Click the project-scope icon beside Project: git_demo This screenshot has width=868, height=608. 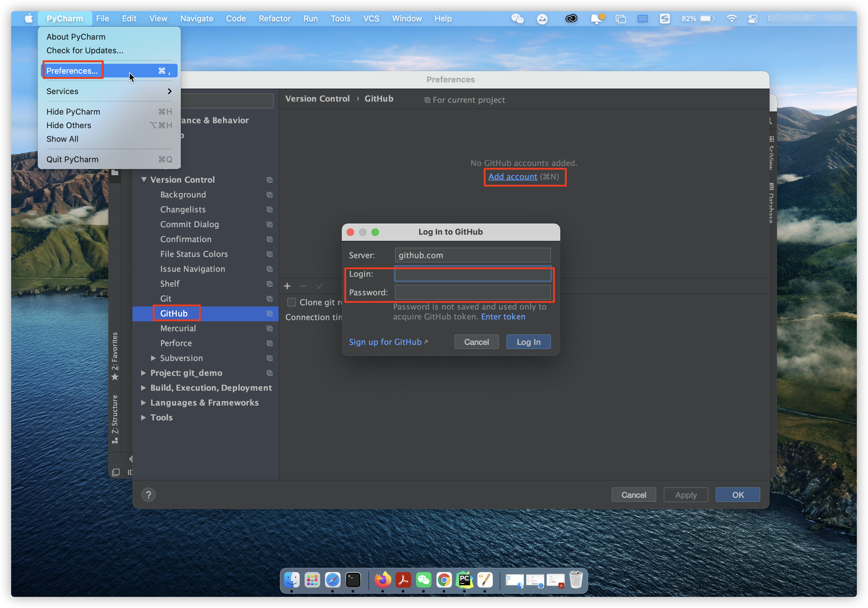click(x=270, y=373)
